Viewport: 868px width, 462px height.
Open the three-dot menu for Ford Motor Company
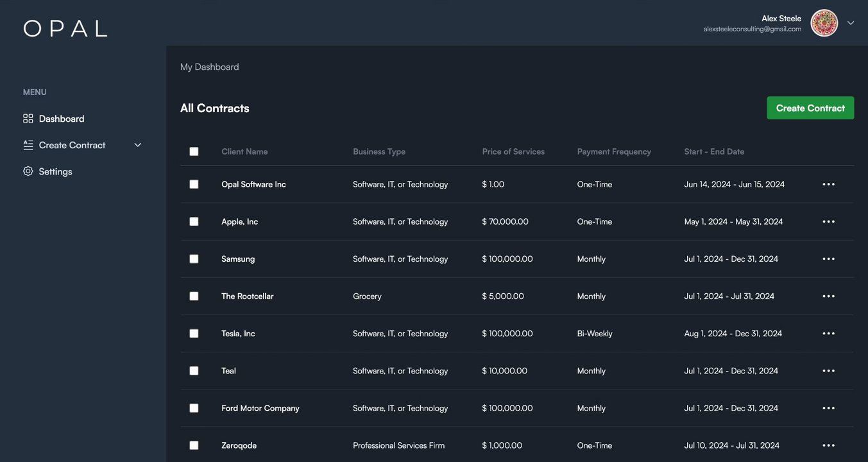pyautogui.click(x=828, y=408)
